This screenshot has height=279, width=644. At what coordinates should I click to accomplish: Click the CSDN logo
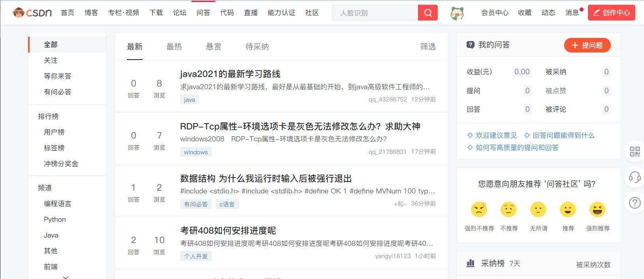(x=32, y=13)
